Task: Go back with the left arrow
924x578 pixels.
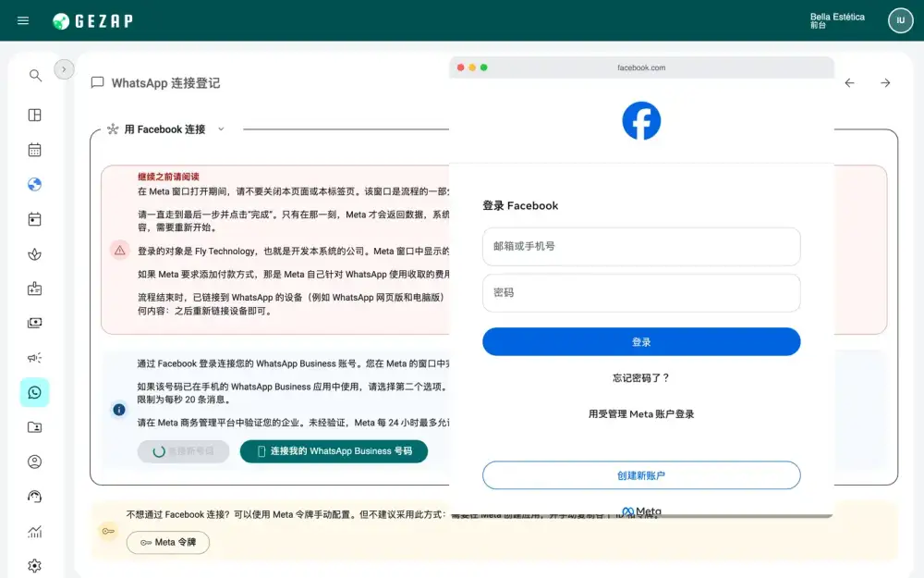Action: [x=849, y=83]
